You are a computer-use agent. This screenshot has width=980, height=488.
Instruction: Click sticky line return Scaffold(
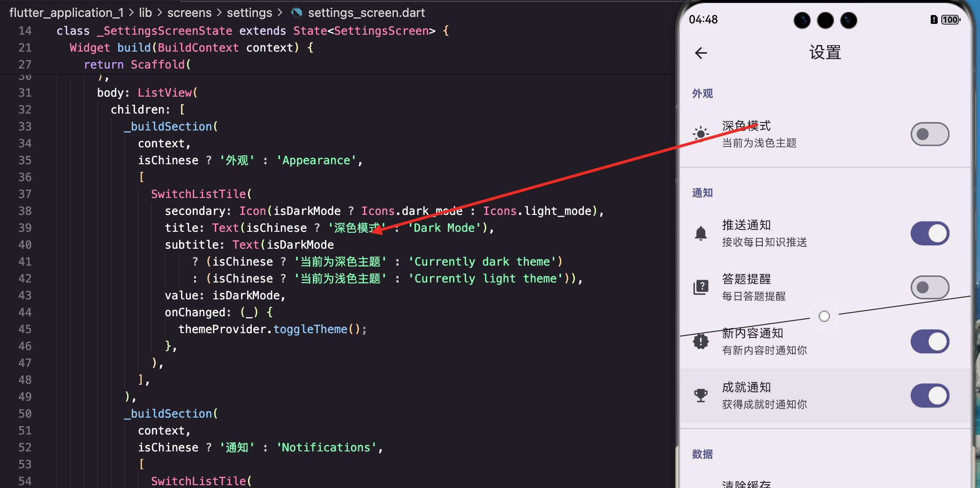137,65
